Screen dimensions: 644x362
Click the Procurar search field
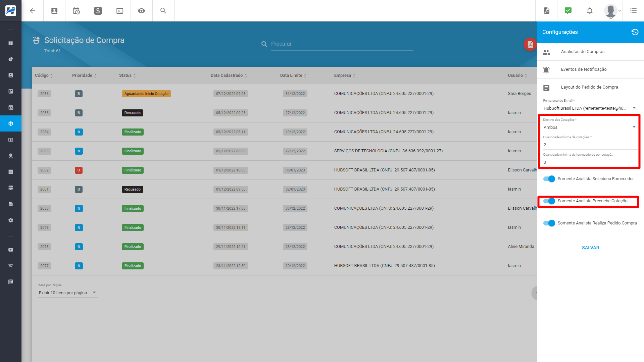pos(342,44)
